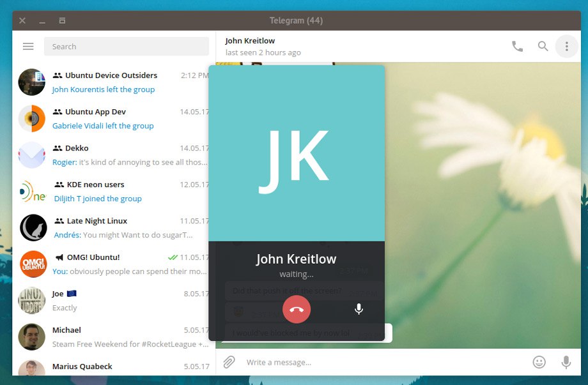
Task: Click the Steam Free Weekend message preview
Action: (130, 343)
